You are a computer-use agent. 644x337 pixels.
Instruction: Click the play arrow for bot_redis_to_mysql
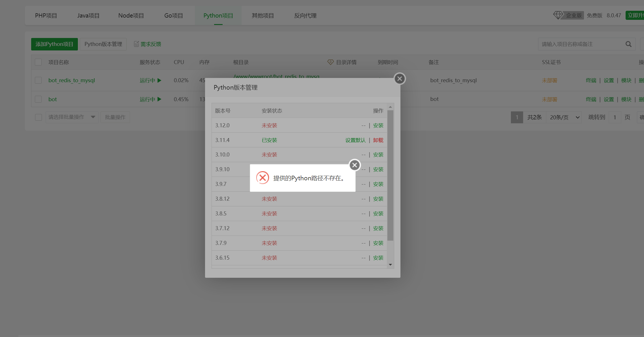tap(159, 80)
